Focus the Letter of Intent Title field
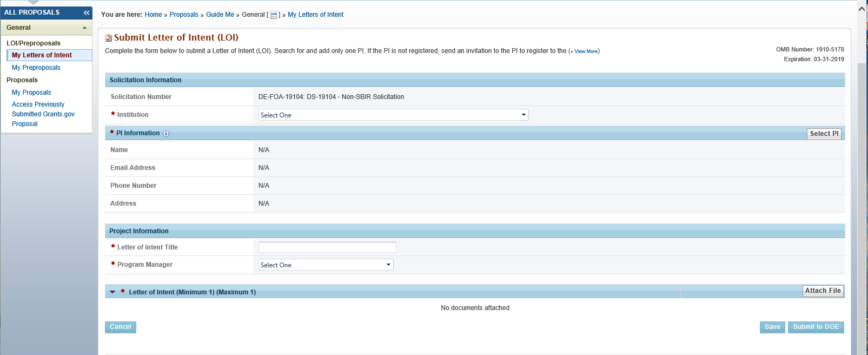 tap(327, 247)
